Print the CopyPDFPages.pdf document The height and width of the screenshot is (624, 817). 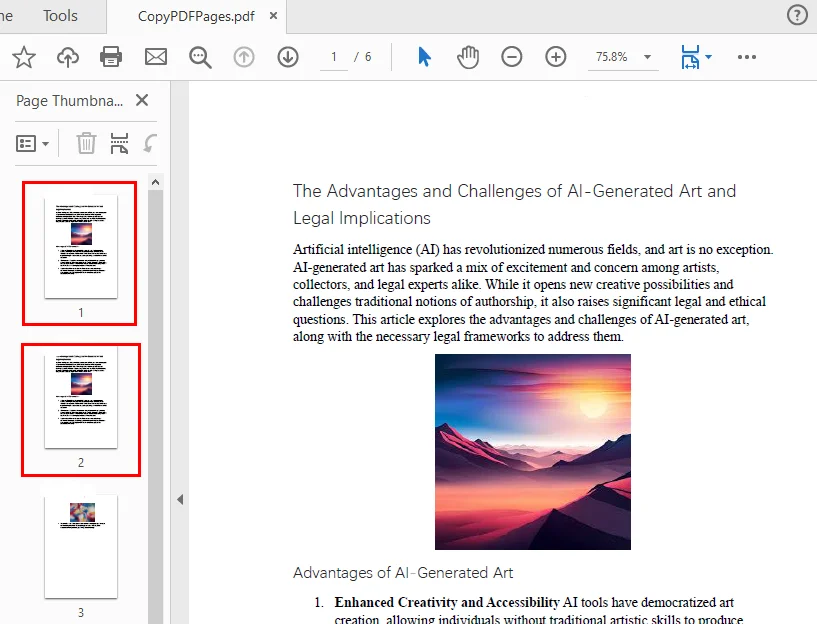[x=111, y=57]
